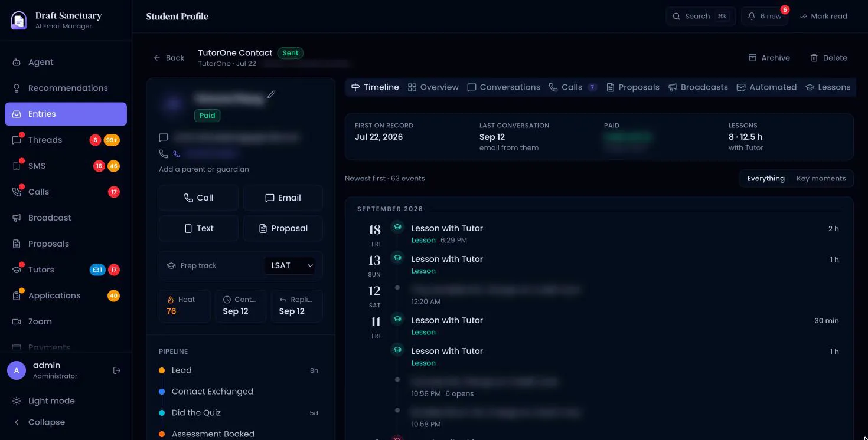Open the SMS section
Image resolution: width=868 pixels, height=440 pixels.
[66, 166]
